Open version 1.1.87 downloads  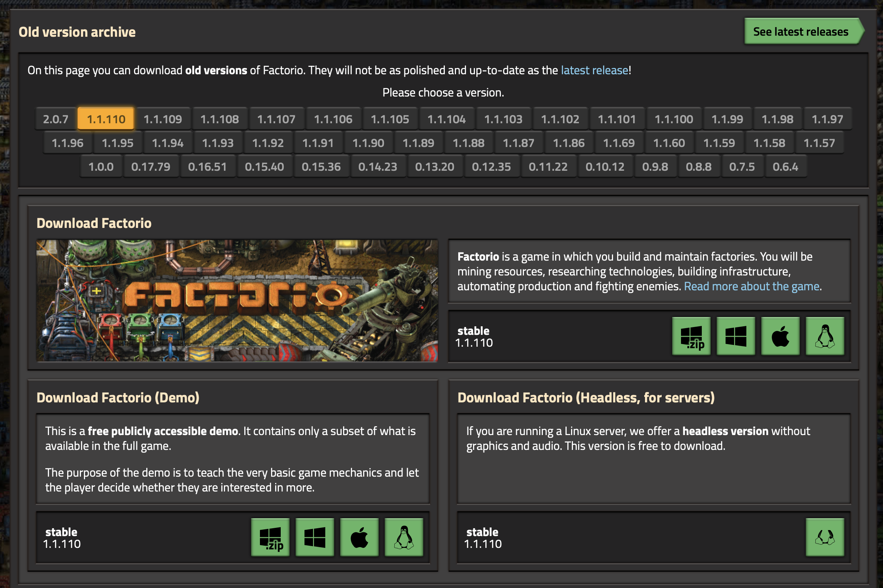pos(518,143)
